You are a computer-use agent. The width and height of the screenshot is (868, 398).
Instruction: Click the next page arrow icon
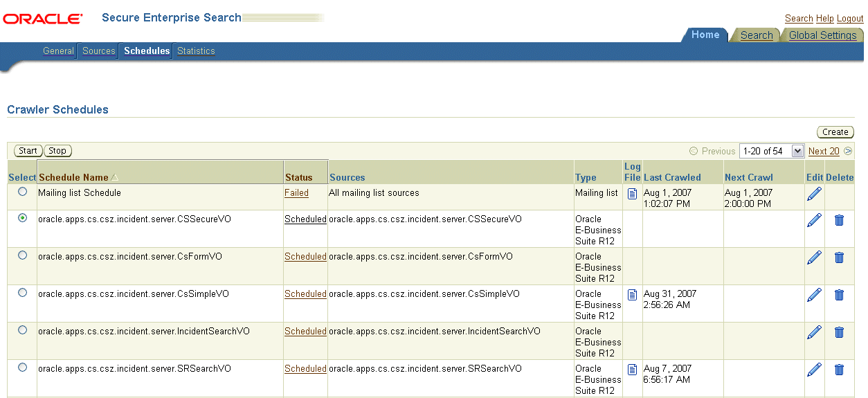pyautogui.click(x=848, y=151)
